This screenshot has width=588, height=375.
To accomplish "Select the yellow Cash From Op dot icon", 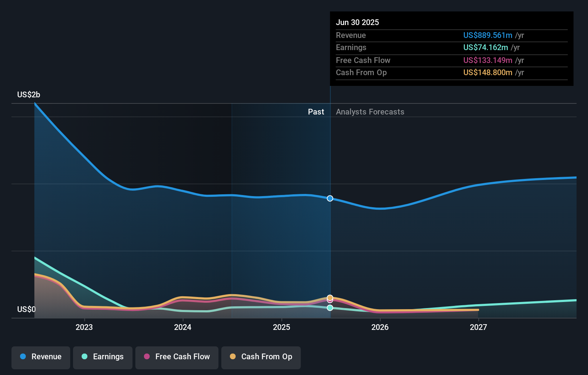I will (x=233, y=356).
